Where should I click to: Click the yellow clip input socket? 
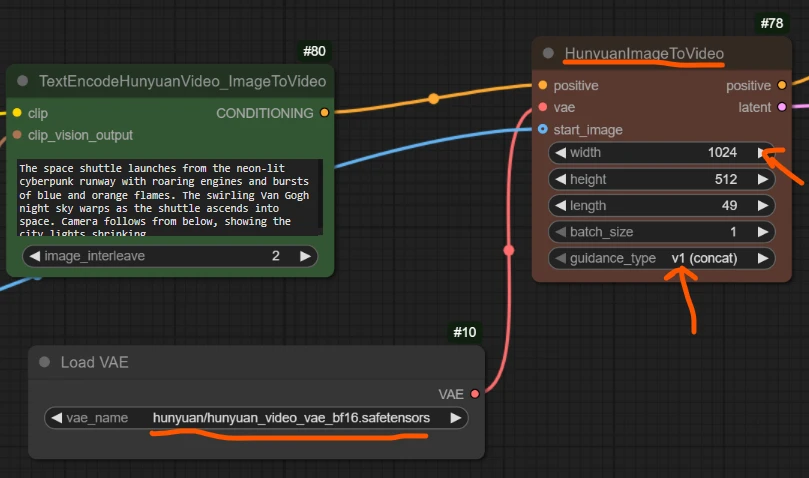(17, 113)
